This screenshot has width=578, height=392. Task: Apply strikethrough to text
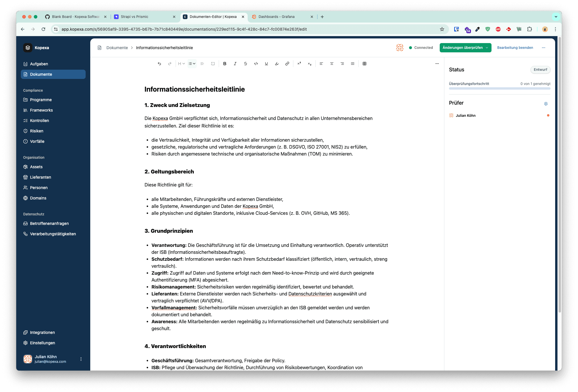point(245,64)
